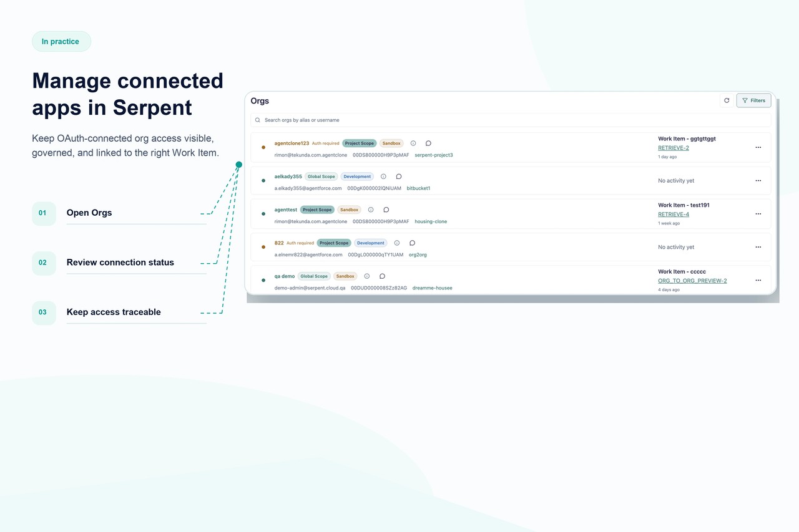This screenshot has width=799, height=532.
Task: Open the Filters panel
Action: [753, 100]
